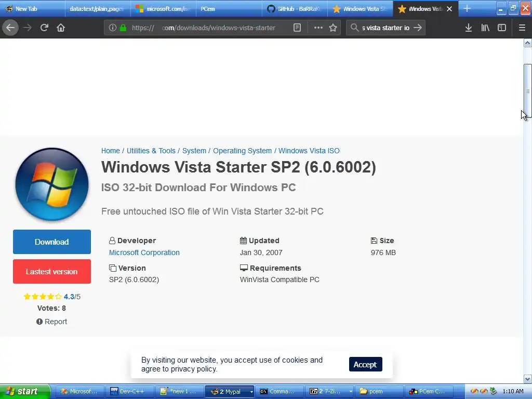Viewport: 532px width, 399px height.
Task: Open the Windows start menu
Action: (25, 392)
